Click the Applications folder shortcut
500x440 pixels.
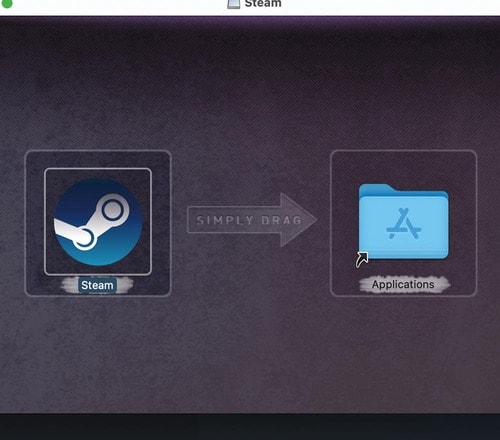[x=403, y=222]
